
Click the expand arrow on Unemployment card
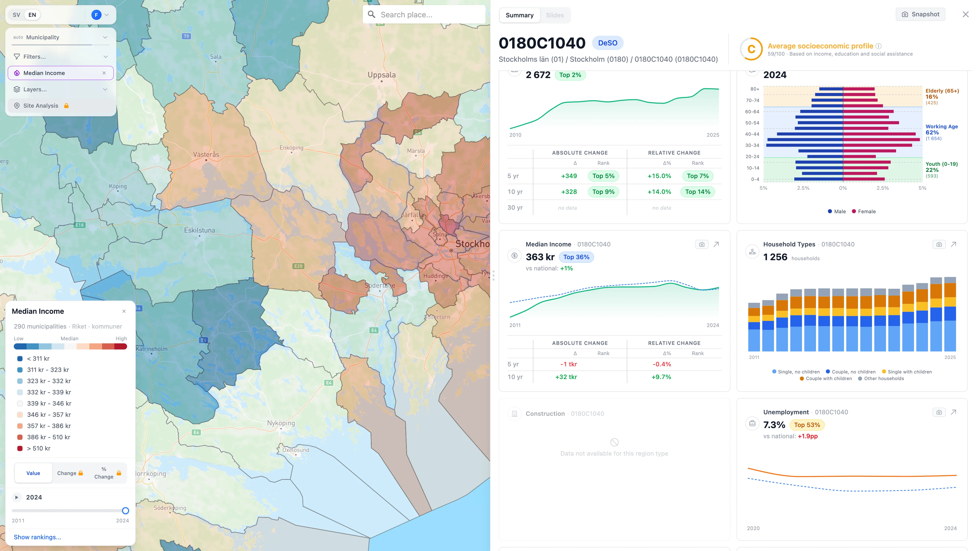[954, 412]
